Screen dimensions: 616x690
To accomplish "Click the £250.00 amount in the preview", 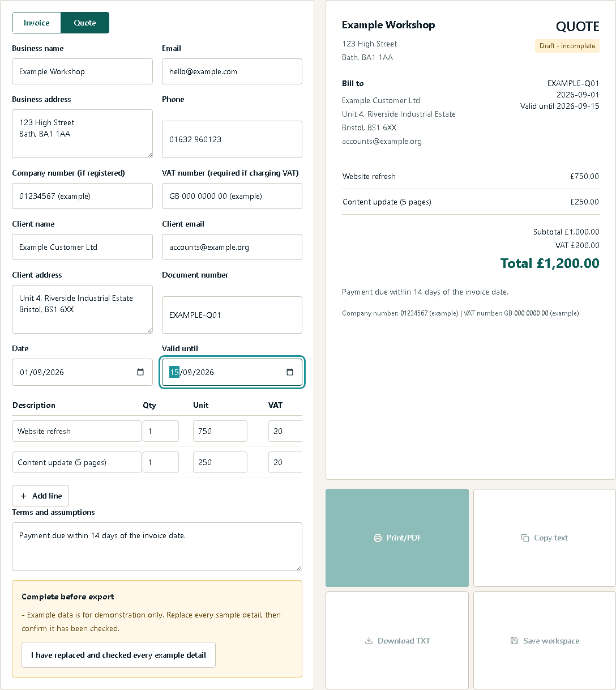I will 584,202.
